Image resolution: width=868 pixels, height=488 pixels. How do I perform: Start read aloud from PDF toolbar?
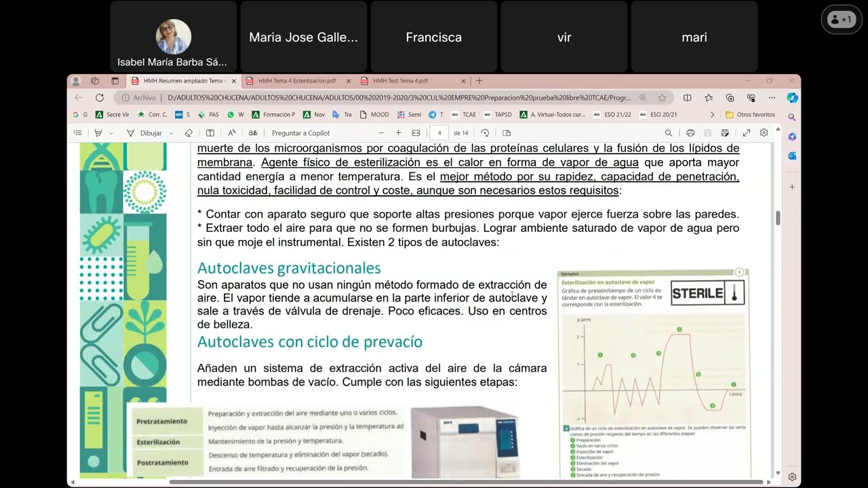tap(232, 133)
